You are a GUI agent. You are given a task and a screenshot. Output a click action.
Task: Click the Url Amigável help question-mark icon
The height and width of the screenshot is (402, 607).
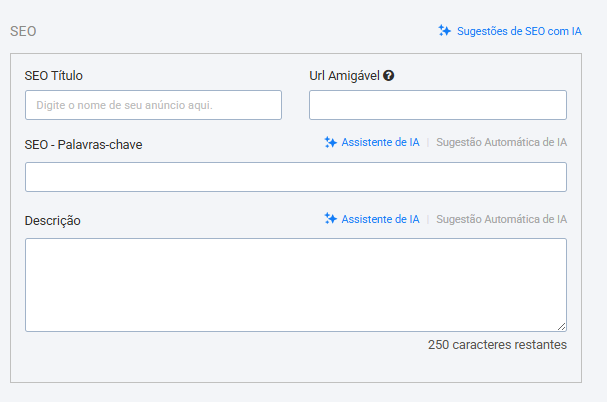coord(389,76)
